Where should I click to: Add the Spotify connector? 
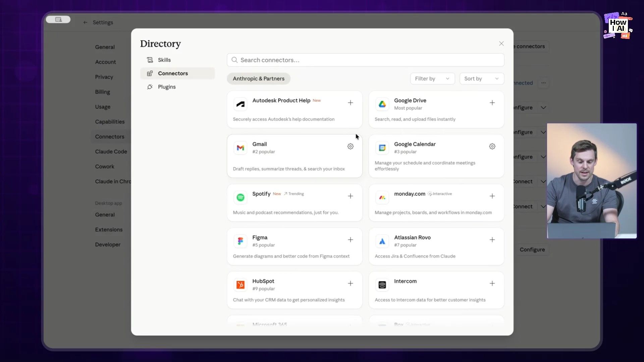[x=350, y=196]
